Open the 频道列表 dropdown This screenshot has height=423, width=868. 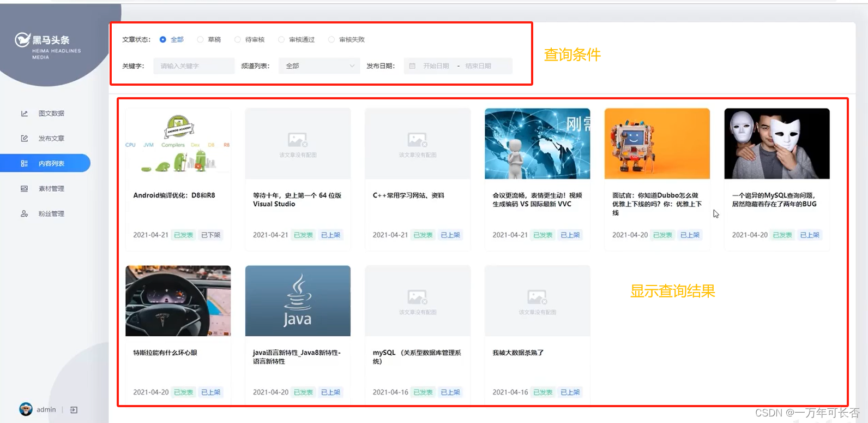(320, 66)
